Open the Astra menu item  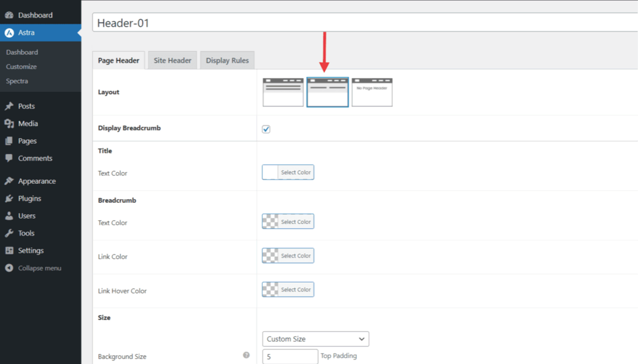point(41,32)
